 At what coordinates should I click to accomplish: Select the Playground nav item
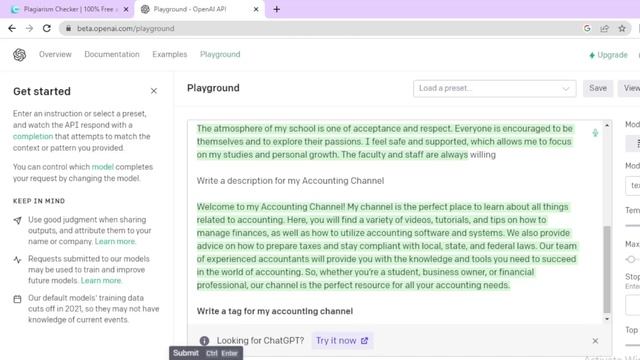pyautogui.click(x=220, y=54)
